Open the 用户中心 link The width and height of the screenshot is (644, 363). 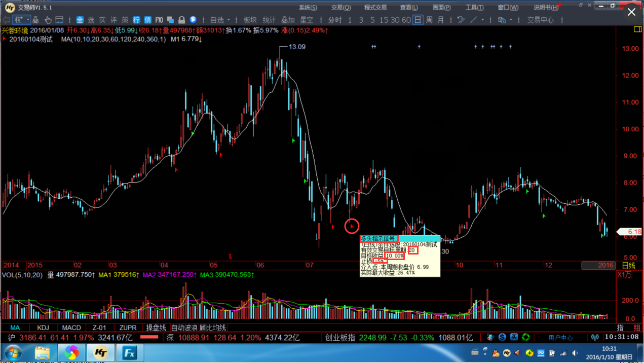(560, 337)
